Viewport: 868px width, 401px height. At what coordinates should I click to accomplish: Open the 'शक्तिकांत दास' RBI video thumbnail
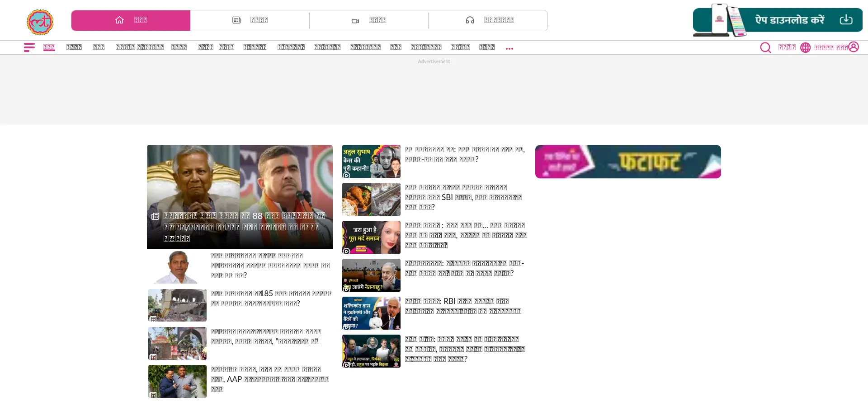371,313
